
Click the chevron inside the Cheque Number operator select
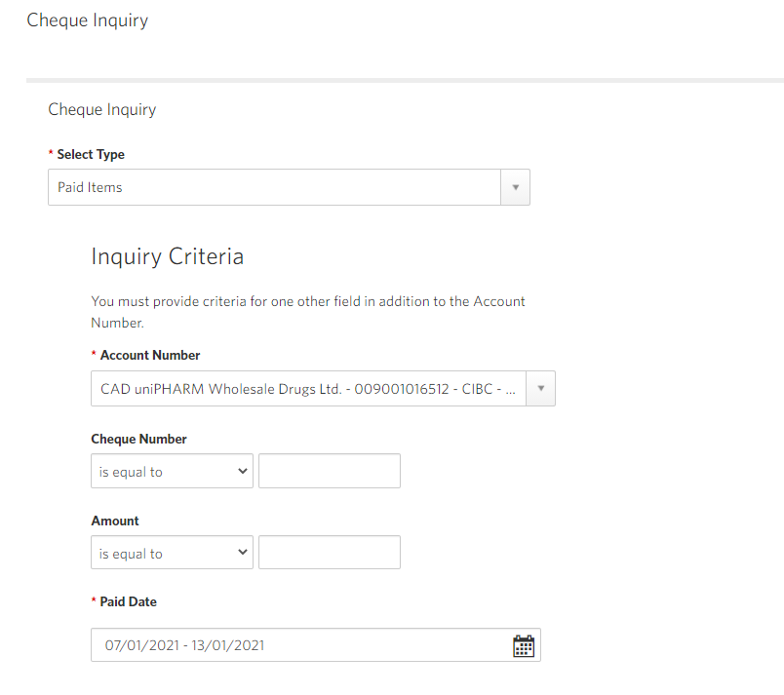243,471
